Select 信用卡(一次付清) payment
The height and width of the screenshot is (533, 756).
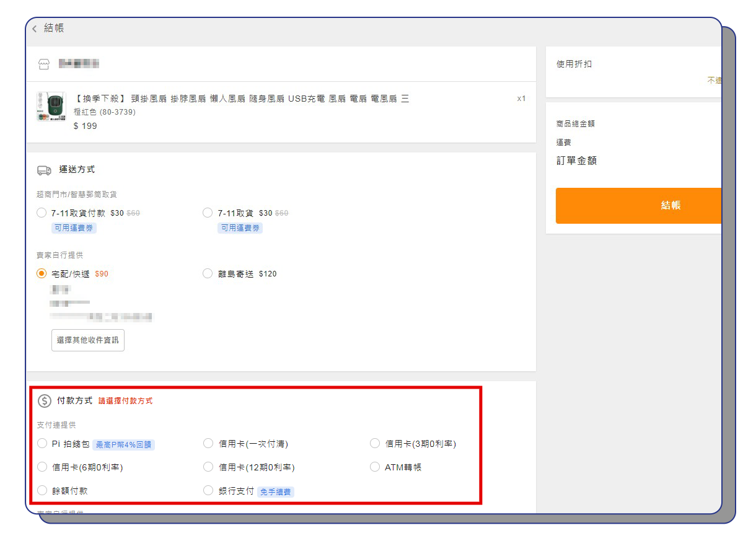click(x=208, y=443)
